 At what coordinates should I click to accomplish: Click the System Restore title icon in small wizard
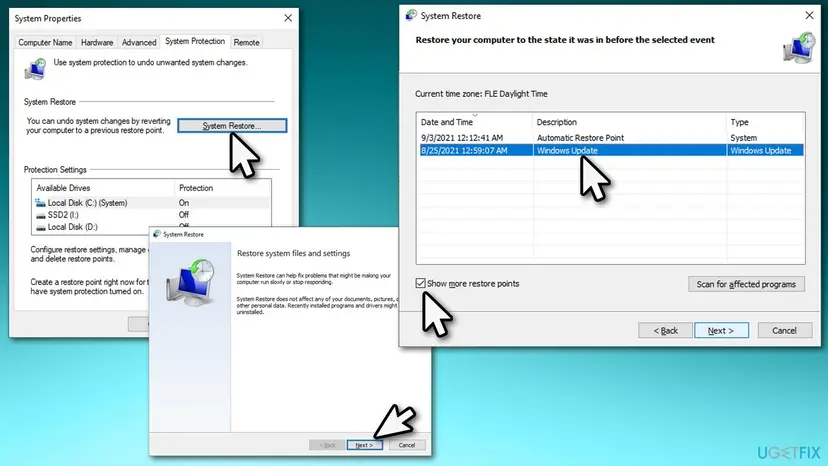[157, 234]
